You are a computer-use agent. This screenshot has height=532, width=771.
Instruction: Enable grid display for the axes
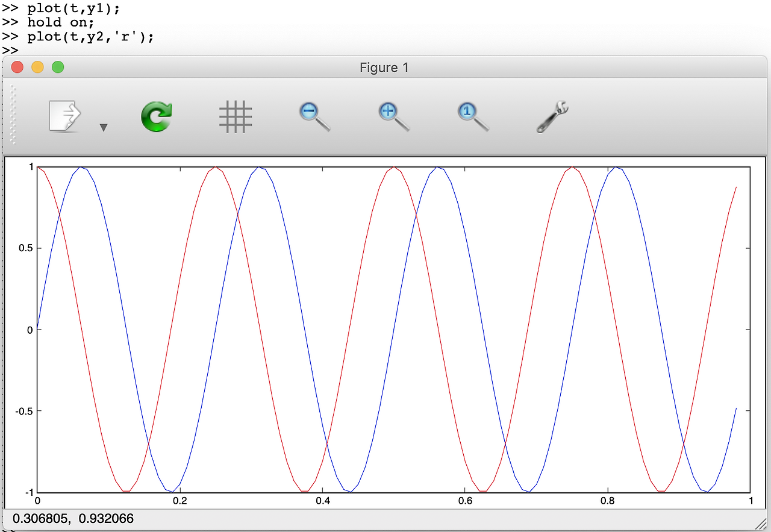coord(236,116)
